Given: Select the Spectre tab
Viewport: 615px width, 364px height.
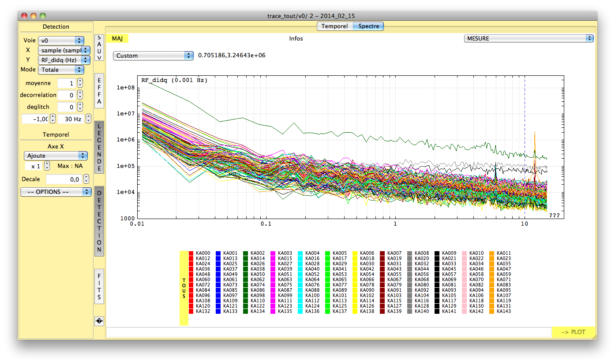Looking at the screenshot, I should click(x=369, y=26).
